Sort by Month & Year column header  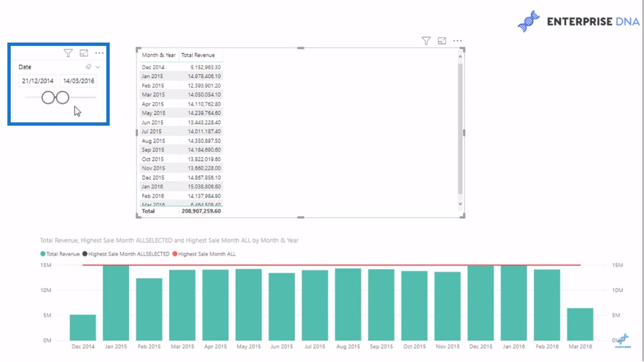pyautogui.click(x=159, y=55)
